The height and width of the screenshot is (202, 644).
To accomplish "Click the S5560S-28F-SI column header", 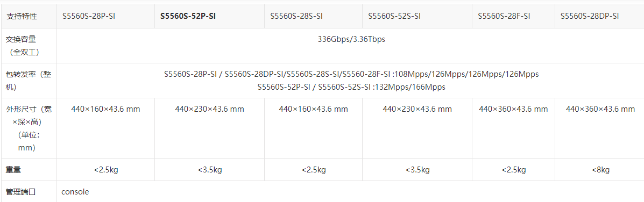I will click(x=504, y=17).
